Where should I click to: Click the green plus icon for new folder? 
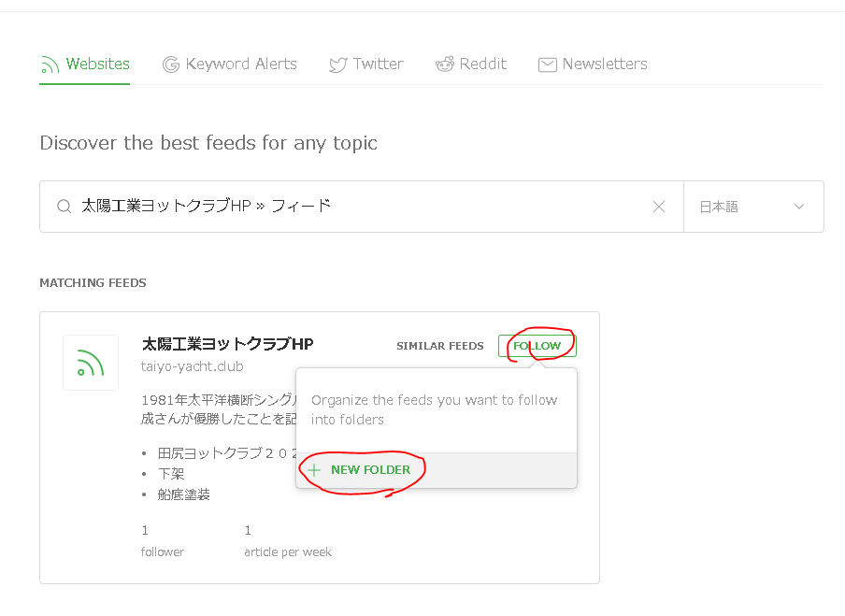click(x=314, y=470)
